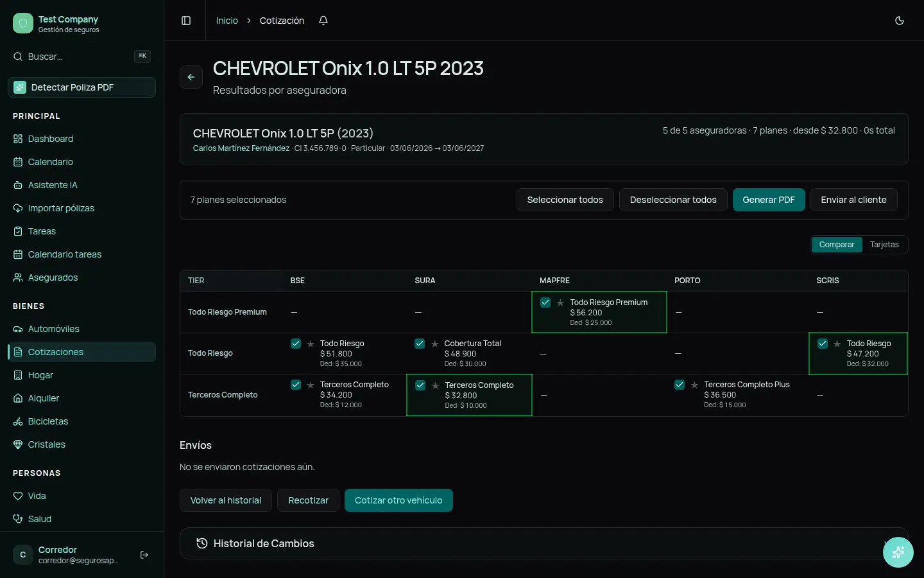
Task: Star the SCRIS Todo Riesgo plan
Action: pos(837,344)
